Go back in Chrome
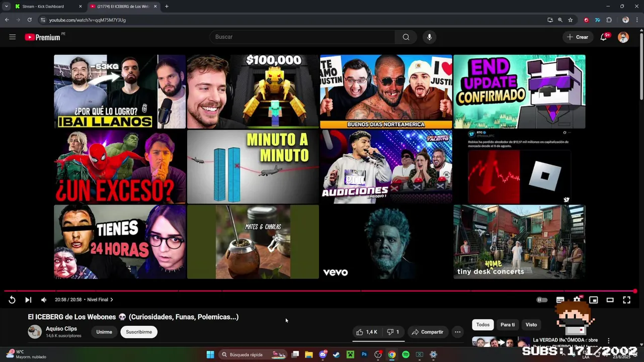The height and width of the screenshot is (362, 644). [7, 20]
